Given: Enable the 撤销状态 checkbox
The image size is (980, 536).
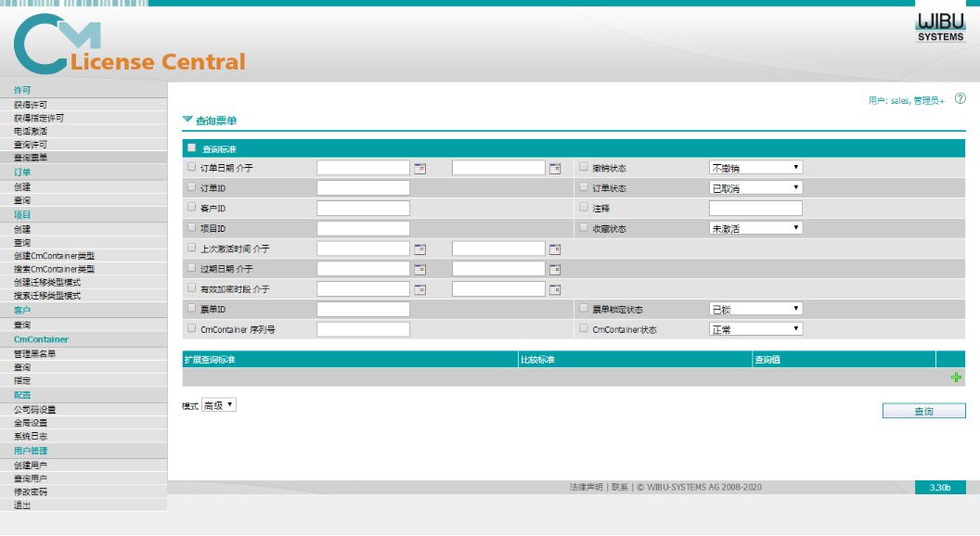Looking at the screenshot, I should (x=584, y=167).
